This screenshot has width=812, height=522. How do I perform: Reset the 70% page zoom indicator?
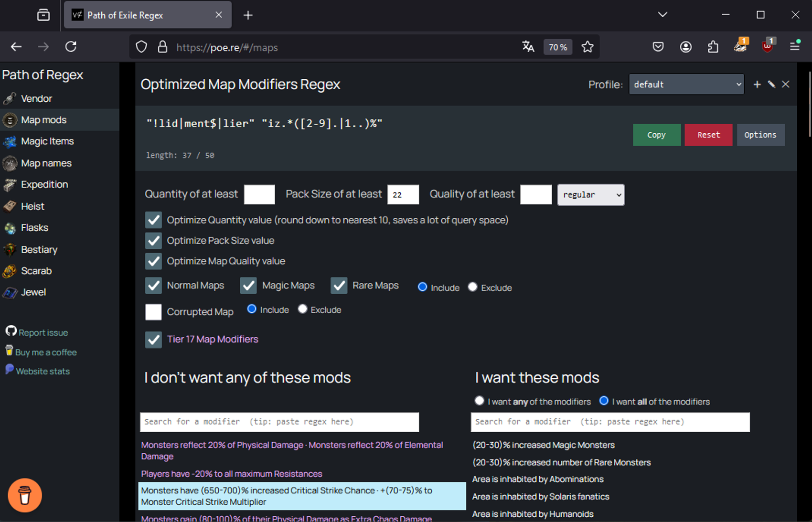click(x=558, y=47)
